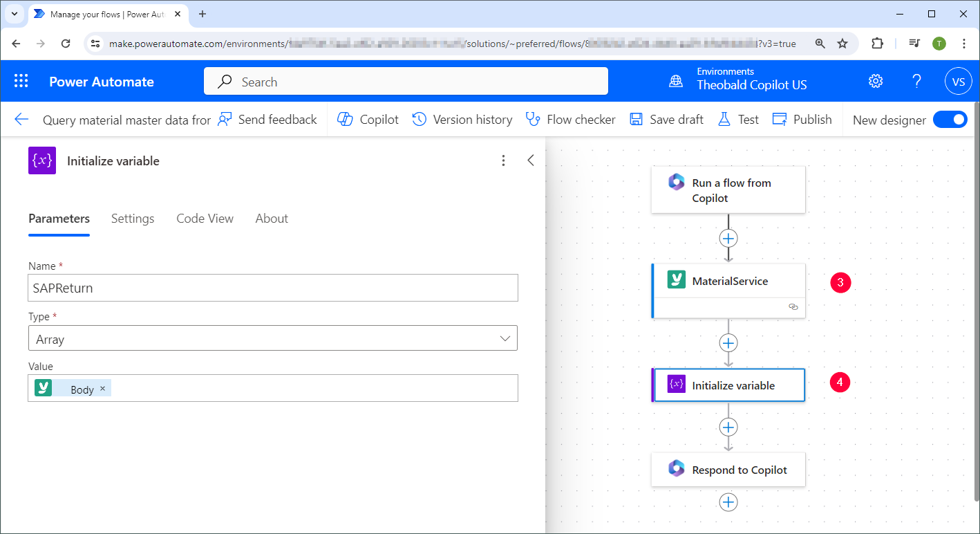980x534 pixels.
Task: Click Test in the command bar
Action: pyautogui.click(x=738, y=120)
